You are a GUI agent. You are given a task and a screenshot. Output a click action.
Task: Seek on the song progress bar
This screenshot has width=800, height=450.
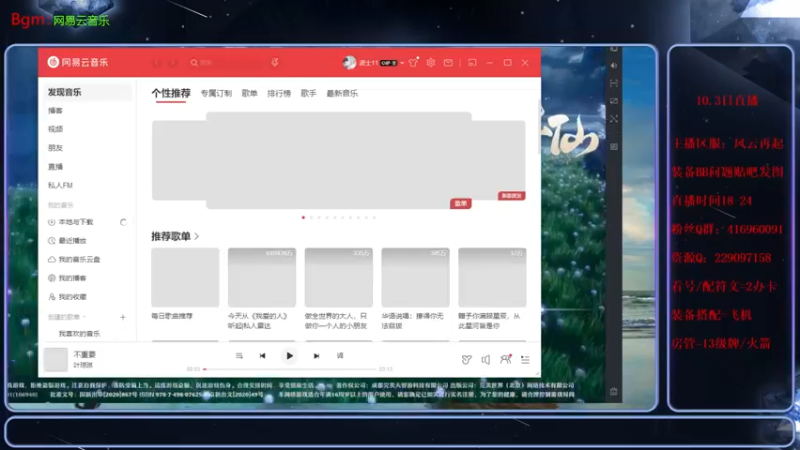pyautogui.click(x=289, y=369)
